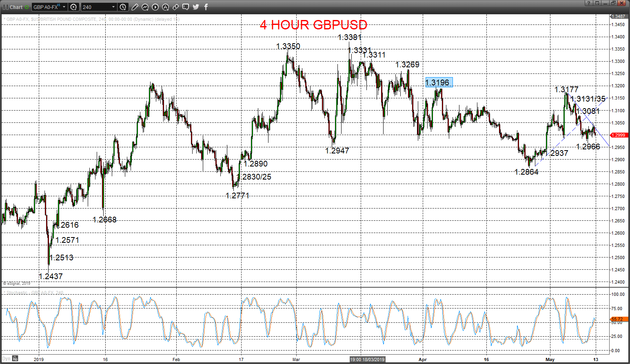Click the Dyn scale mode label

(x=7, y=359)
